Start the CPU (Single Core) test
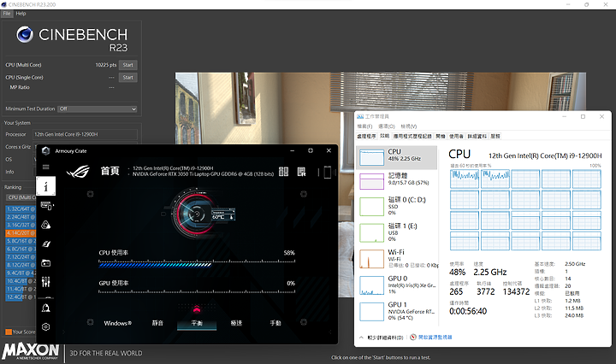 point(127,77)
